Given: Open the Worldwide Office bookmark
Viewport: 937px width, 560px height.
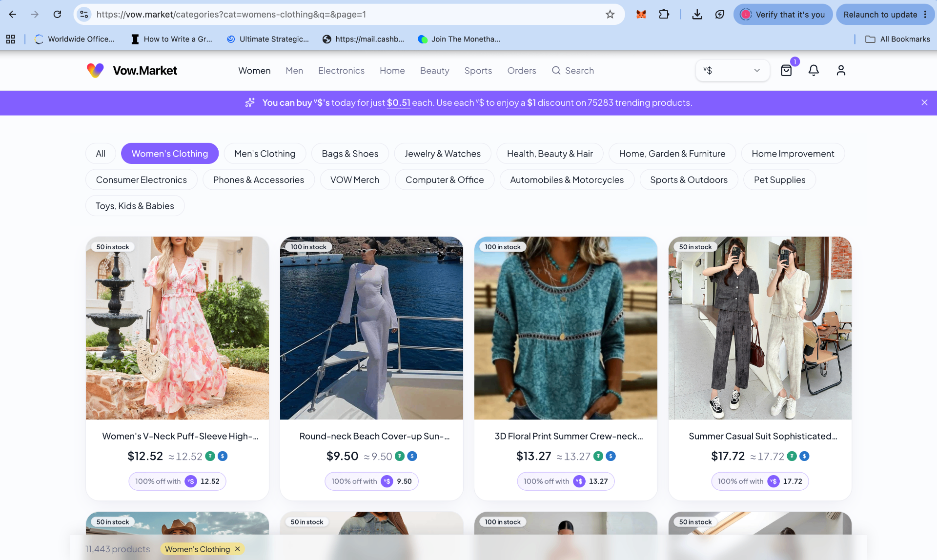Looking at the screenshot, I should point(75,39).
